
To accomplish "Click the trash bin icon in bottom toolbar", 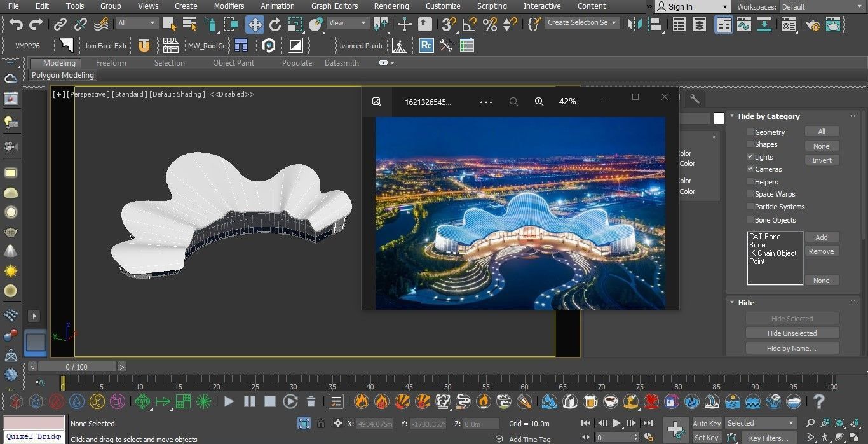I will (311, 401).
